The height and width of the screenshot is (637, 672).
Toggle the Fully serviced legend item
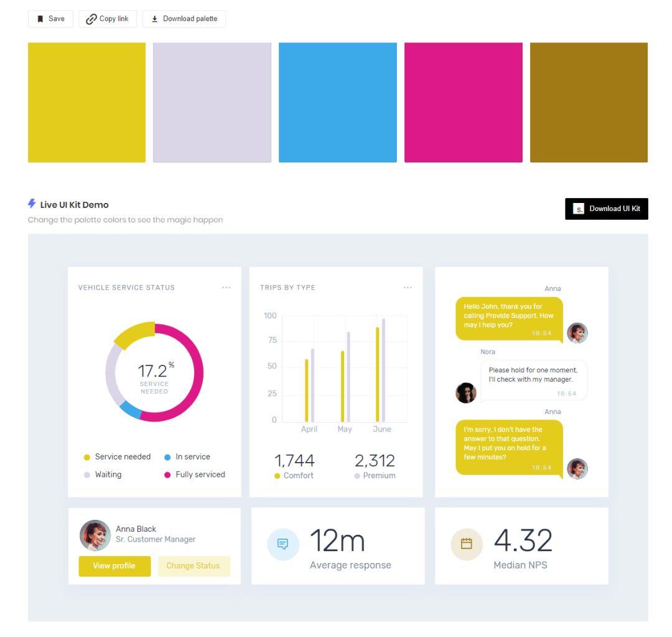click(x=194, y=474)
